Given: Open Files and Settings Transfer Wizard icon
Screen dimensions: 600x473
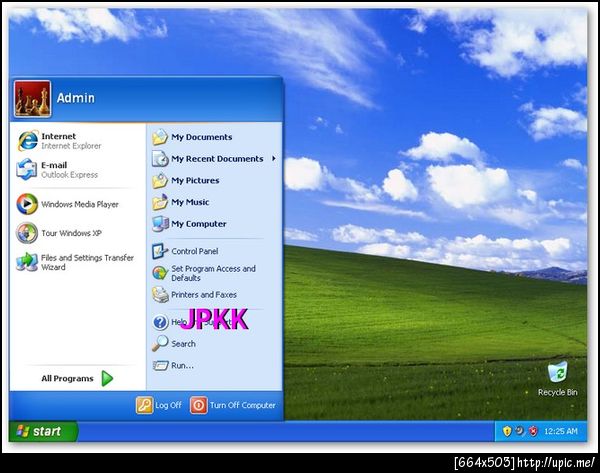Looking at the screenshot, I should pos(27,262).
